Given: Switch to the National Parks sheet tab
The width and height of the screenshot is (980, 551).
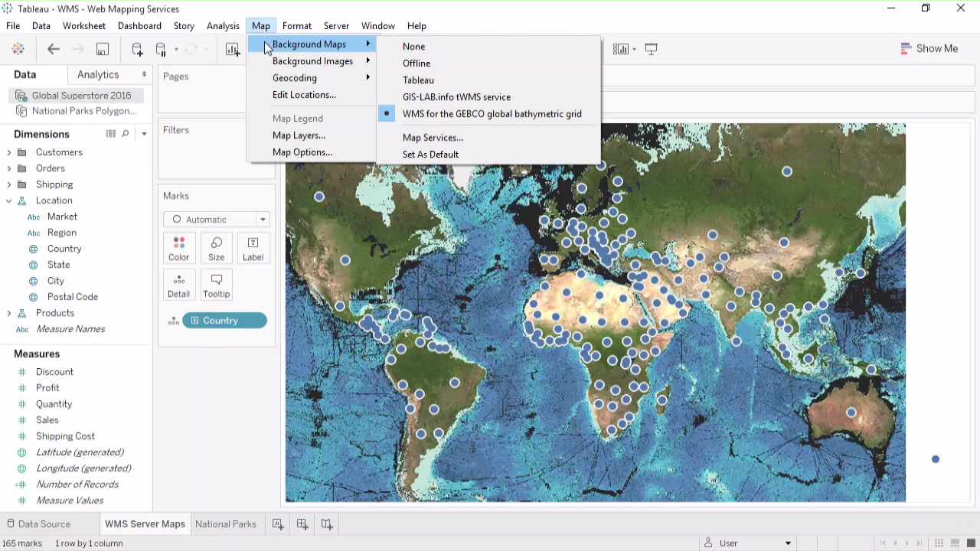Looking at the screenshot, I should click(x=226, y=524).
